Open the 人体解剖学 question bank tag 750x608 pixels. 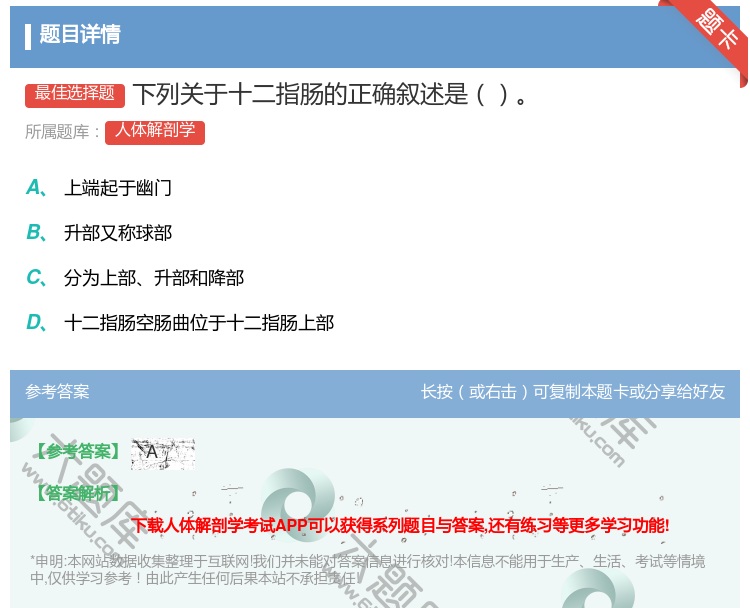coord(155,132)
